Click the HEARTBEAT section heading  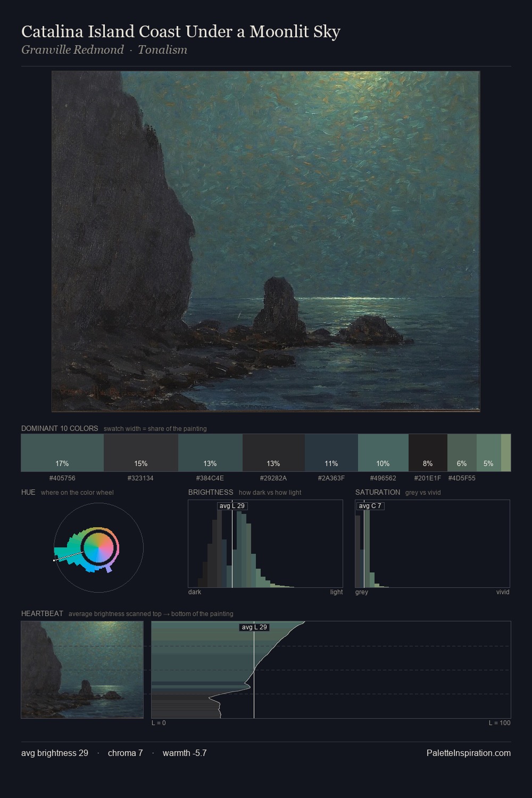point(42,613)
